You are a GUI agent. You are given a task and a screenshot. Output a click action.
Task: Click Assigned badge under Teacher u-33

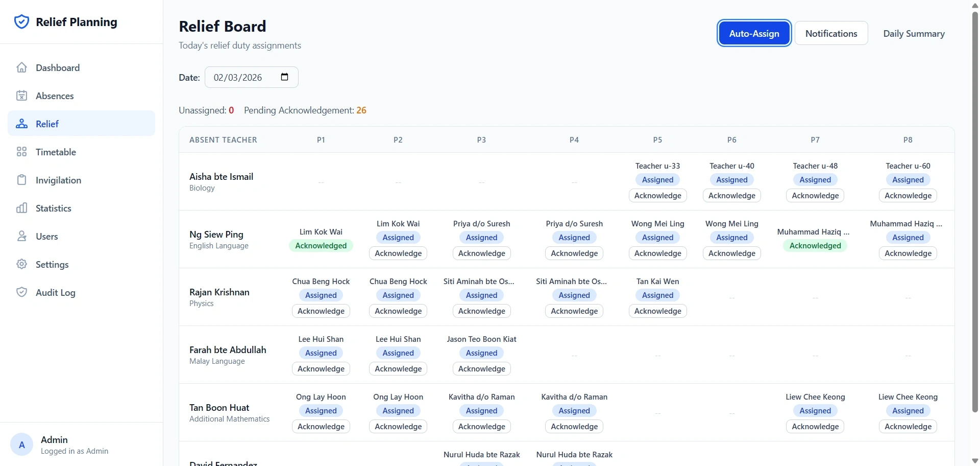coord(657,180)
